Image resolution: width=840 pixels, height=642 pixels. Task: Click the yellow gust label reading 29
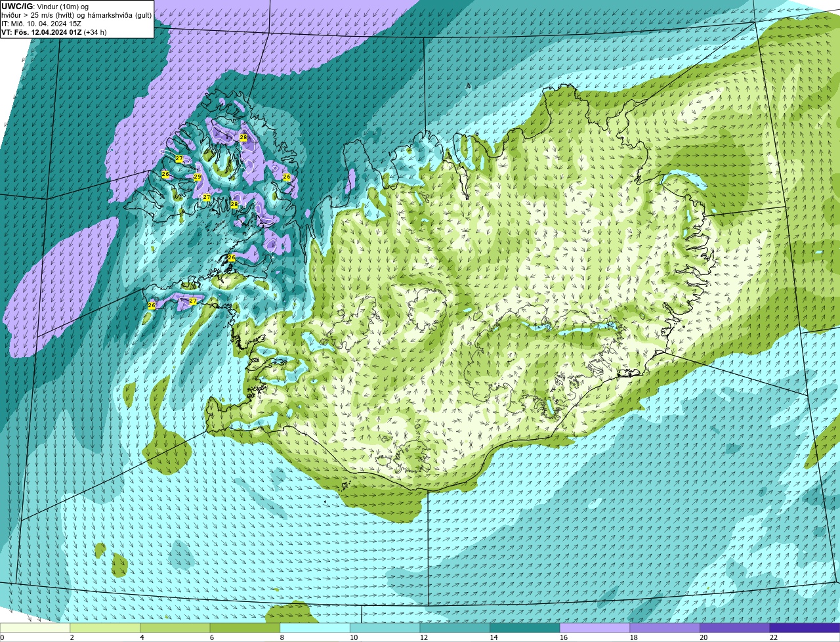coord(197,177)
